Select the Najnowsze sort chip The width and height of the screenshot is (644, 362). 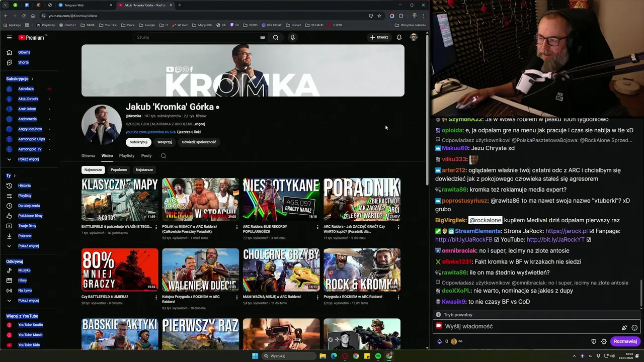pyautogui.click(x=93, y=169)
